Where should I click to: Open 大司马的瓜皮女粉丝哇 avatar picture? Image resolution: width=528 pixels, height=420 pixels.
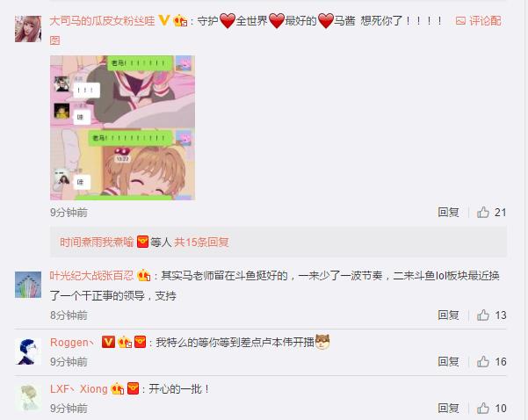point(28,29)
